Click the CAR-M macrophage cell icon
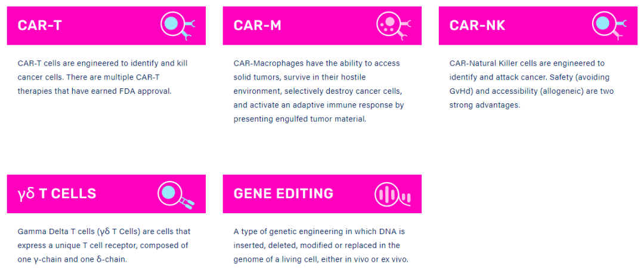Image resolution: width=644 pixels, height=270 pixels. pyautogui.click(x=394, y=26)
